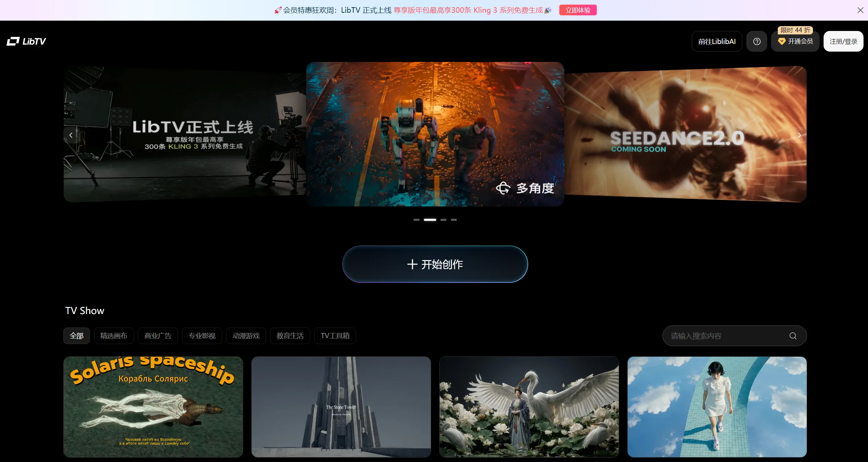Switch to 精选画布 tab
The image size is (868, 462).
pos(114,336)
